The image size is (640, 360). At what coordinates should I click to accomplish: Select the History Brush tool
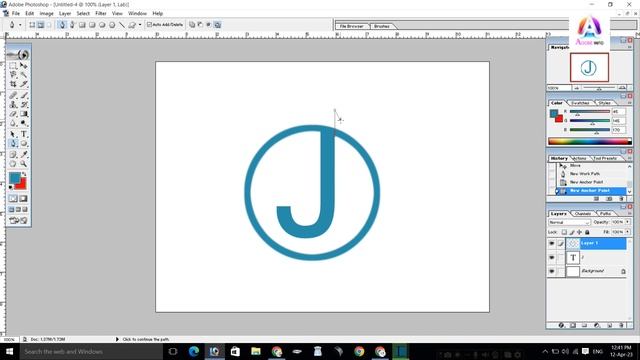[x=24, y=104]
